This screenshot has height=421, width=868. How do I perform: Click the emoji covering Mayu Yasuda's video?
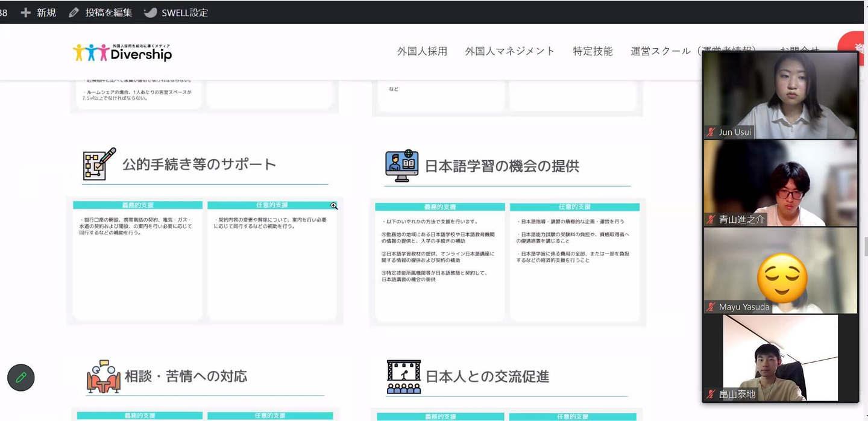782,278
